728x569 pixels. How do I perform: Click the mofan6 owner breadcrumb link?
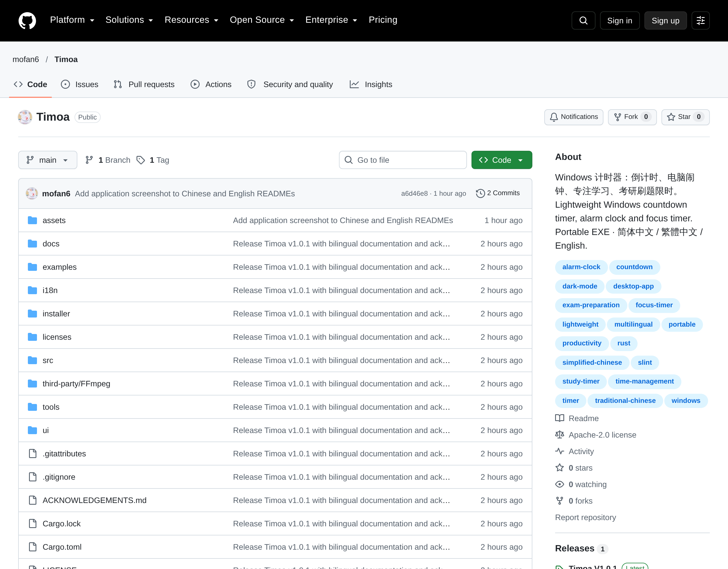point(26,59)
